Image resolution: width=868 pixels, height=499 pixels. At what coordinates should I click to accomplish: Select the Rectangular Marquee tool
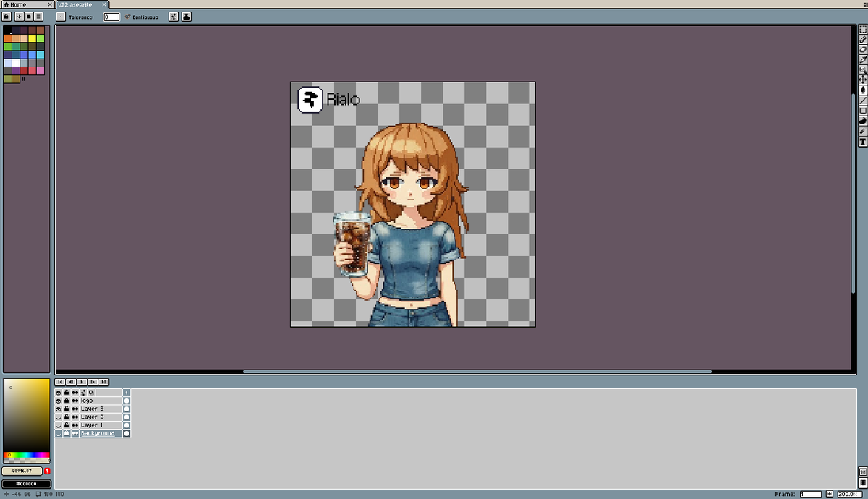(x=863, y=30)
